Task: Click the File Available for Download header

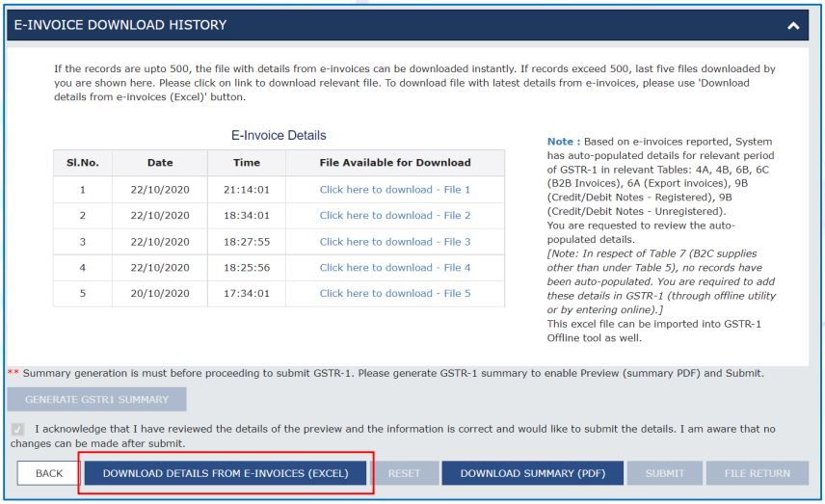Action: pos(395,163)
